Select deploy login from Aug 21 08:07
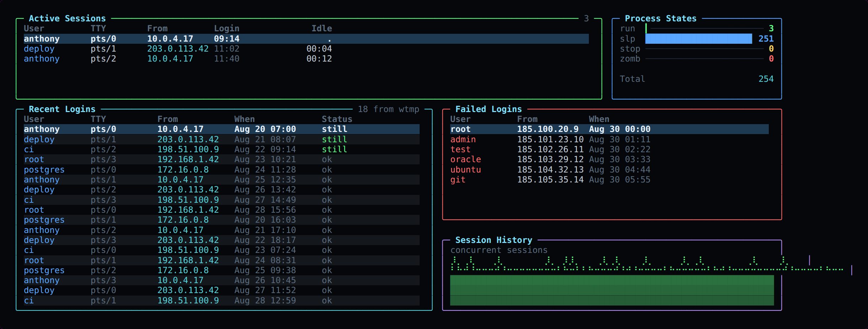 click(x=222, y=139)
